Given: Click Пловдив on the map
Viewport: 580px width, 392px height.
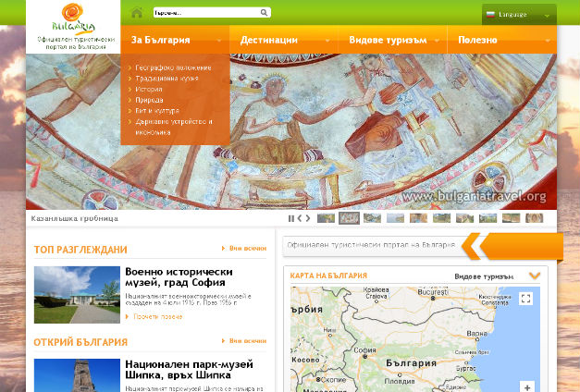Looking at the screenshot, I should [x=399, y=381].
